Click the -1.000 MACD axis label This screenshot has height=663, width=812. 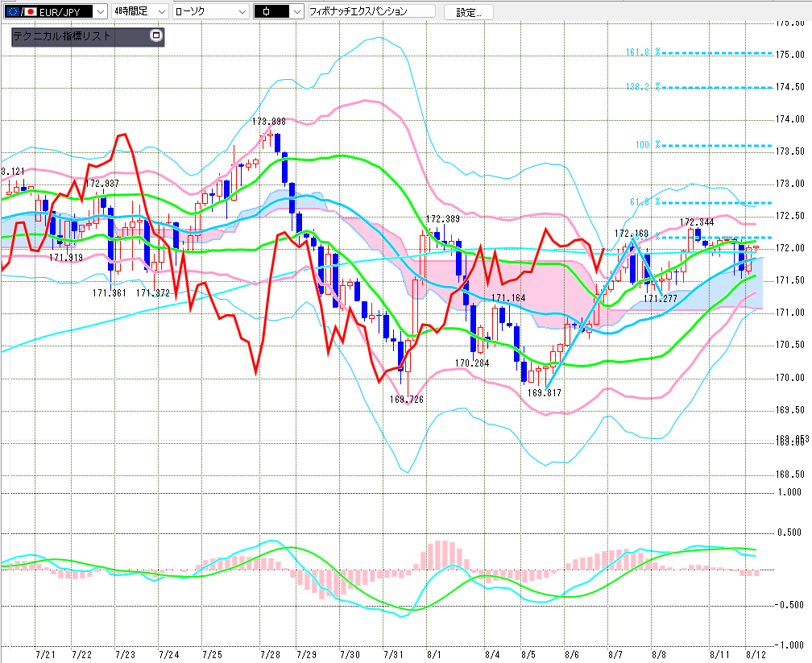click(788, 645)
